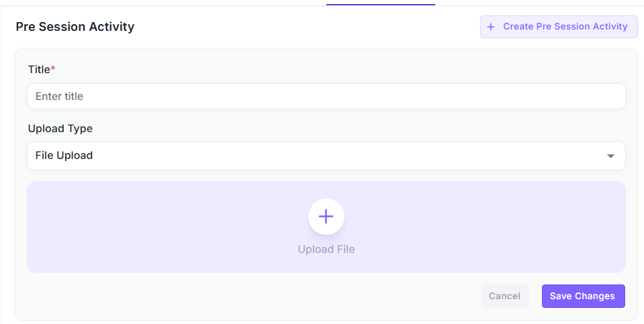Click the Upload File text label

click(x=326, y=250)
